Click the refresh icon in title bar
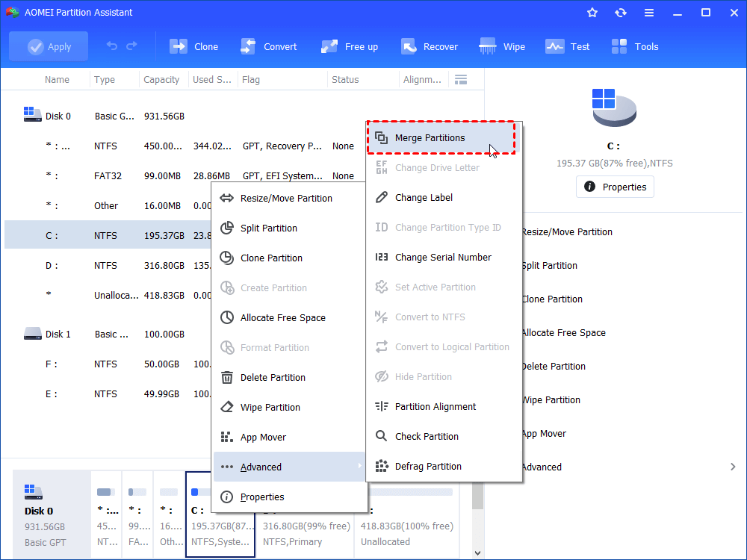 pyautogui.click(x=621, y=13)
